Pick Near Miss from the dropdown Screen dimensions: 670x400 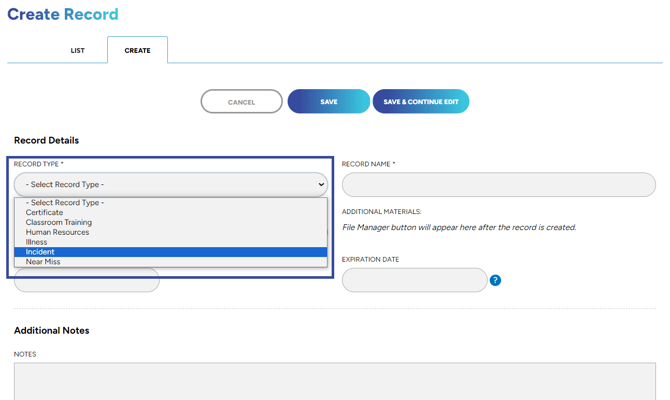pyautogui.click(x=43, y=262)
